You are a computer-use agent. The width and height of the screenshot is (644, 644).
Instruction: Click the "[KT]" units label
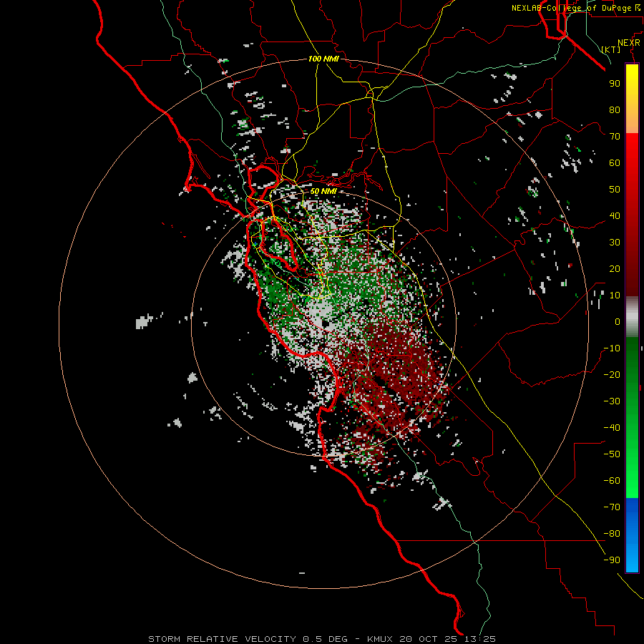tap(610, 49)
